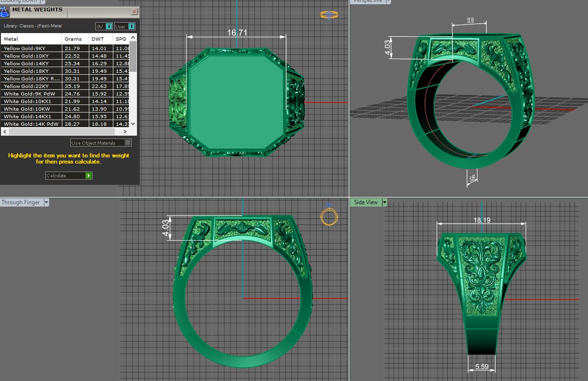Click the 35.19 grams cell

[76, 86]
